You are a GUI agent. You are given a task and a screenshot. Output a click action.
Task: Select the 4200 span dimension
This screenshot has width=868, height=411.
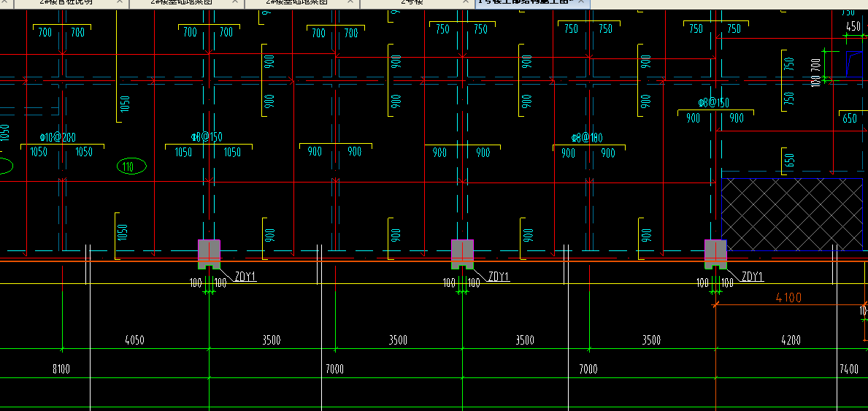pyautogui.click(x=791, y=339)
